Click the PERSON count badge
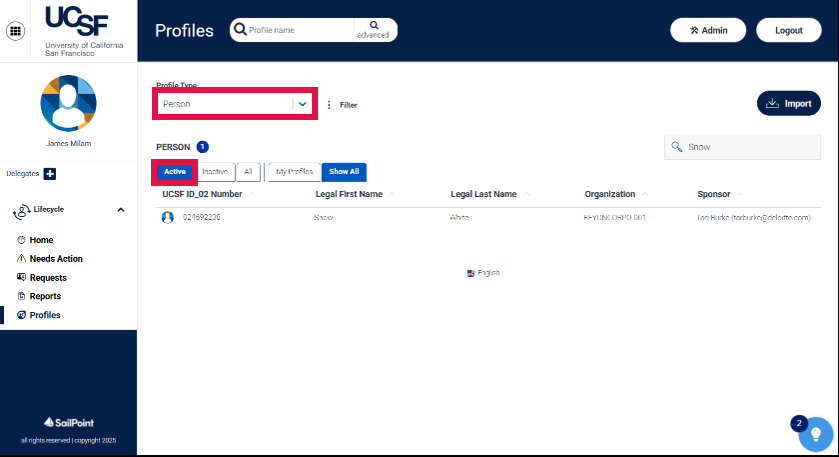 pos(202,147)
